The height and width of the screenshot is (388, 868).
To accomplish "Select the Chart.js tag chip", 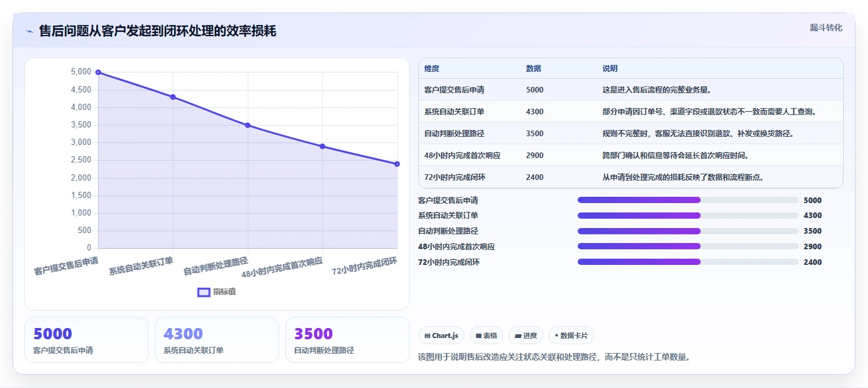I will click(441, 336).
